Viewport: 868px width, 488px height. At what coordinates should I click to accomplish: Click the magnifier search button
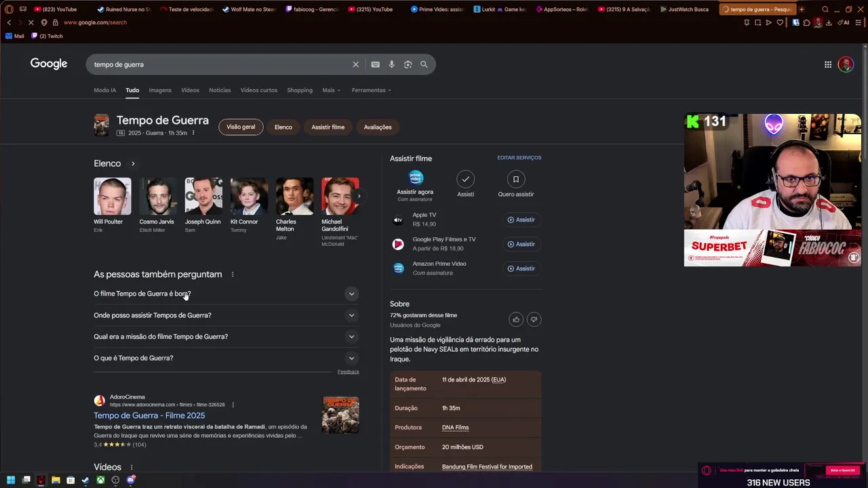[x=424, y=64]
